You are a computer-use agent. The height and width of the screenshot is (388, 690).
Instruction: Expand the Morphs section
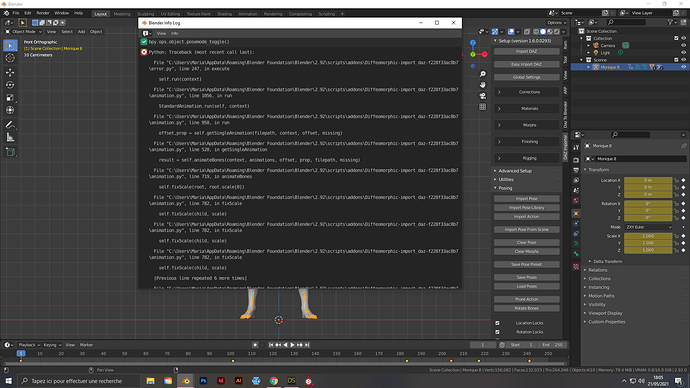[x=527, y=125]
